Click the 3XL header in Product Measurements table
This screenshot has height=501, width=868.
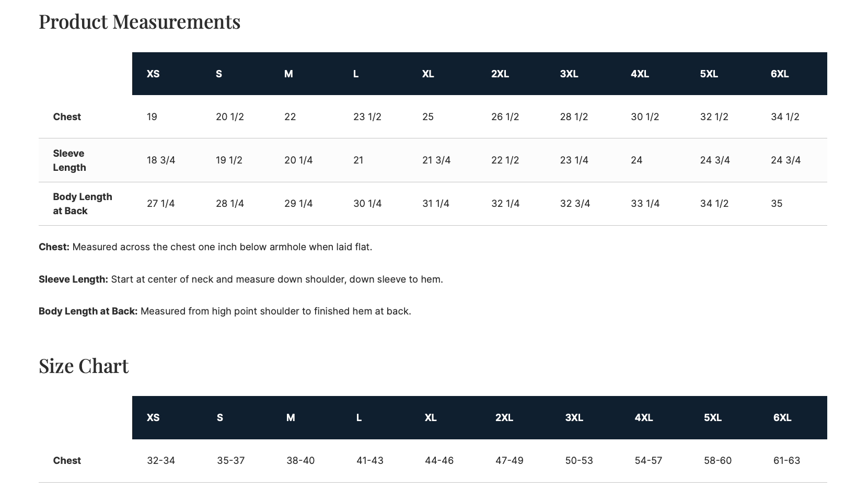[569, 74]
